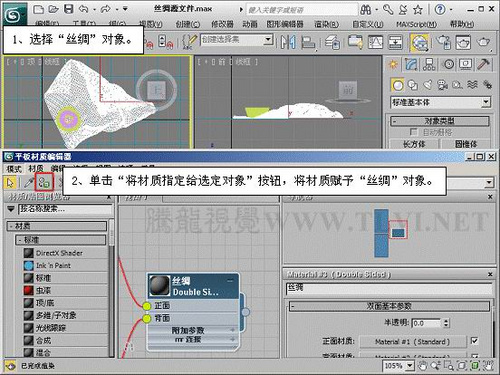Click the Render Setup teapot icon
The width and height of the screenshot is (500, 375).
(x=444, y=42)
